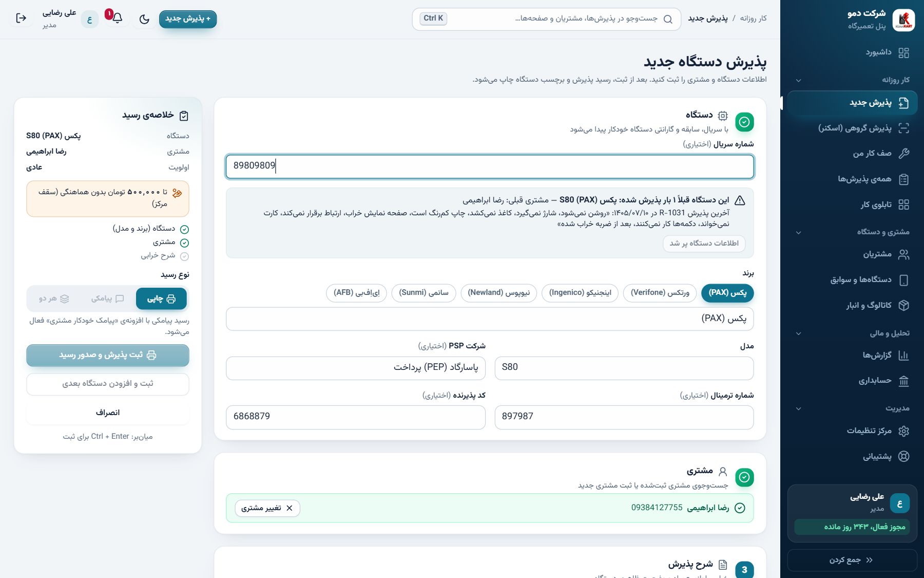Viewport: 924px width, 578px height.
Task: Open پذیرش گروهی (اسکنر) scanner entry
Action: 852,128
